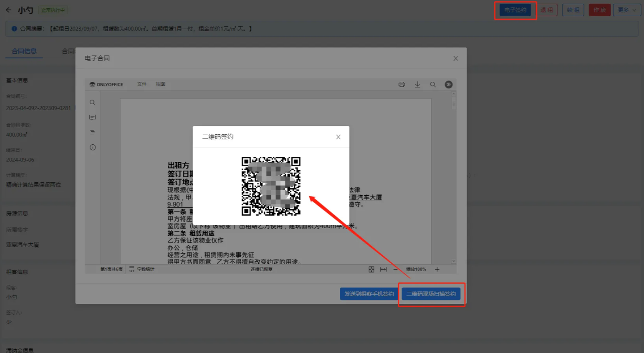The width and height of the screenshot is (644, 353).
Task: Open the 文件 menu in ONLYOFFICE
Action: 142,84
